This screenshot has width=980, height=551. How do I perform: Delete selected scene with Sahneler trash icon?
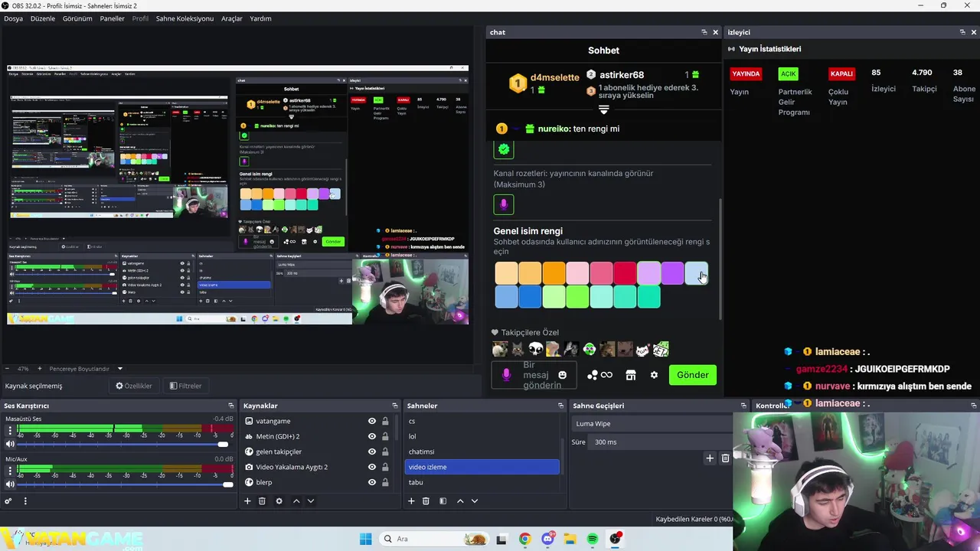coord(426,501)
